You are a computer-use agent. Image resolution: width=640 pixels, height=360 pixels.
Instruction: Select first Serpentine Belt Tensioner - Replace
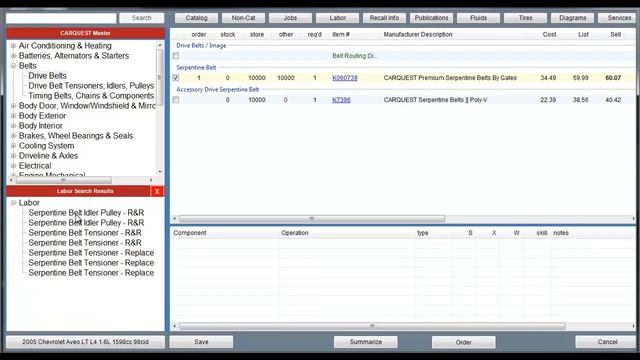pyautogui.click(x=91, y=253)
